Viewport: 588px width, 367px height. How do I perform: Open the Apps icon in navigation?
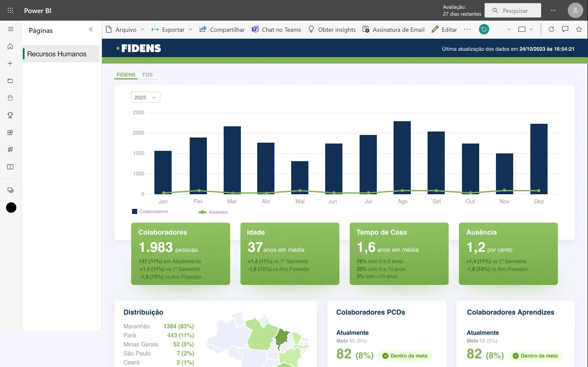tap(10, 132)
